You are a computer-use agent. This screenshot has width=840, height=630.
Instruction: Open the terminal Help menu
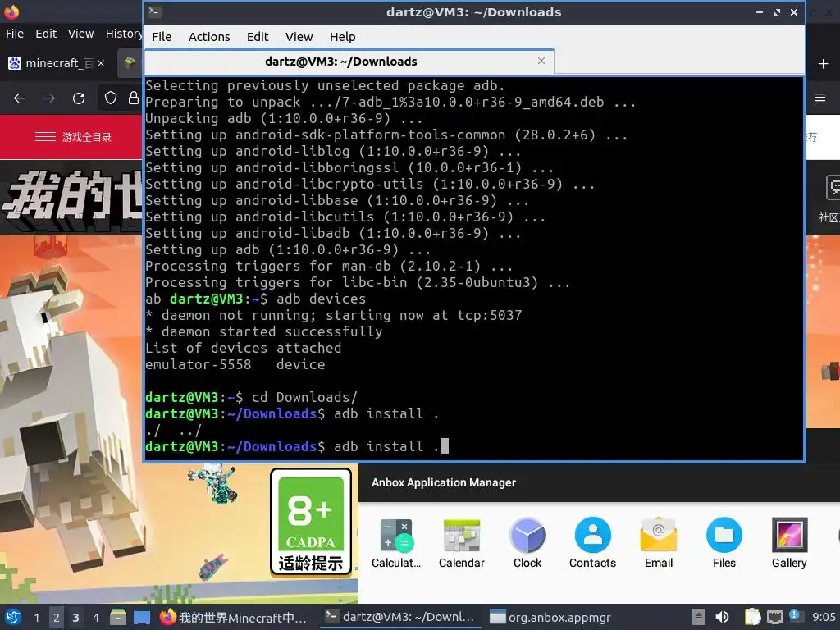pyautogui.click(x=342, y=37)
